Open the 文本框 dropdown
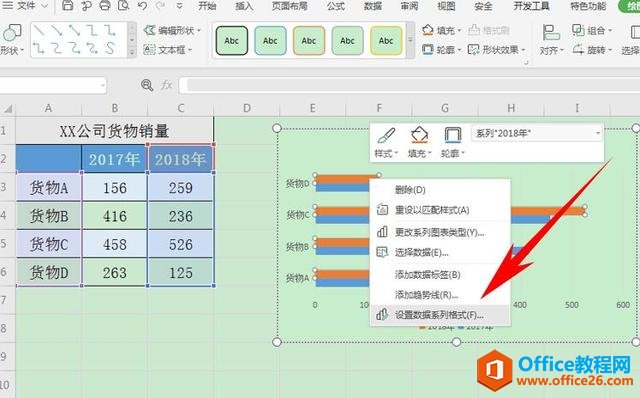The width and height of the screenshot is (640, 398). [x=168, y=50]
